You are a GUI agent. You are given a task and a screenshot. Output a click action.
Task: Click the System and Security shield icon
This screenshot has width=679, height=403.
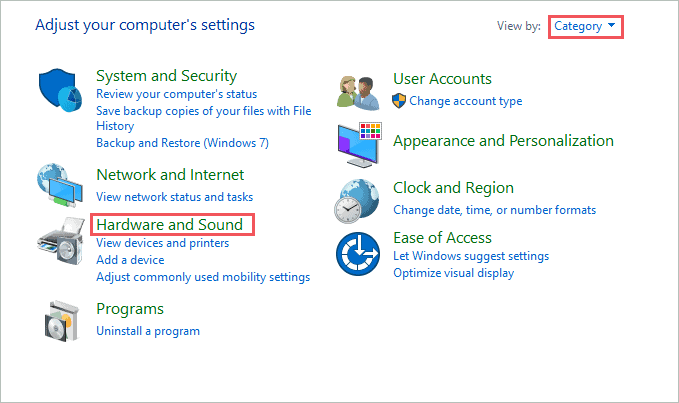(x=60, y=90)
